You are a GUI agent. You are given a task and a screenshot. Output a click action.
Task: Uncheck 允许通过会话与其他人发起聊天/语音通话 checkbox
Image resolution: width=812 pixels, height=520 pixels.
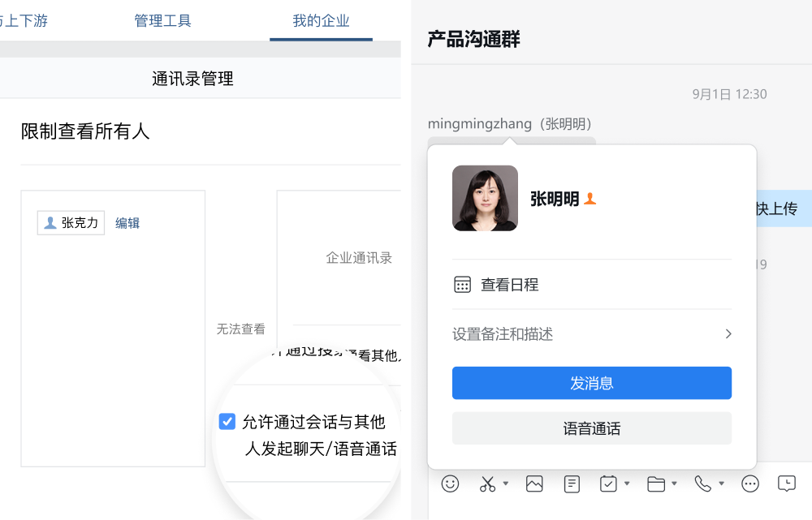227,421
